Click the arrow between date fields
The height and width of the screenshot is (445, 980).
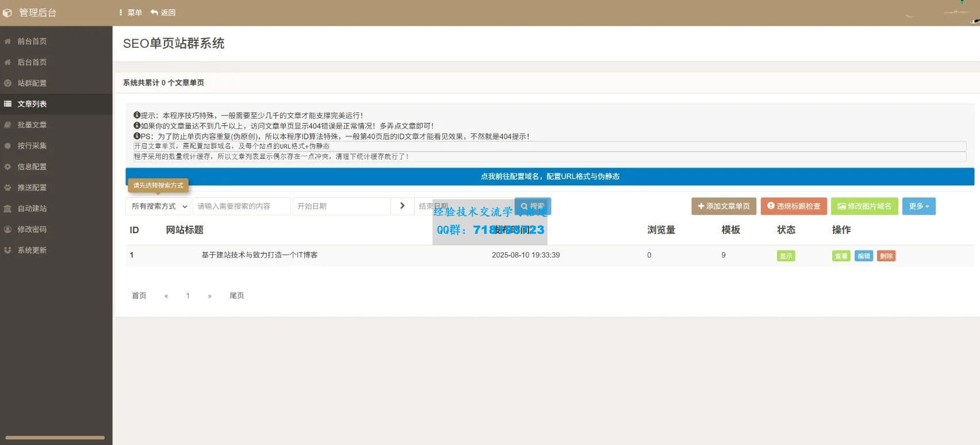[x=403, y=206]
